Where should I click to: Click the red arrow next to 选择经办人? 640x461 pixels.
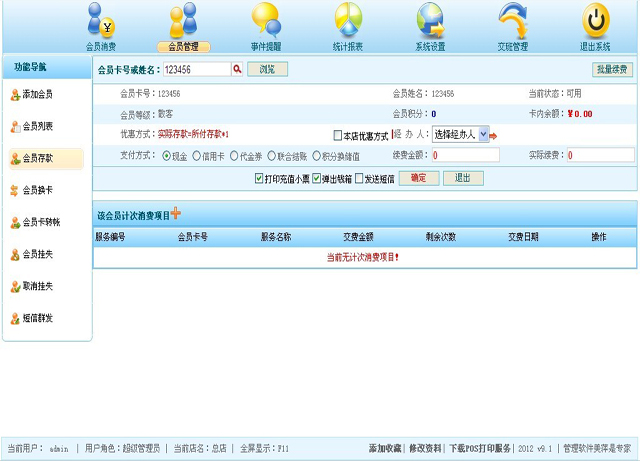pos(493,135)
